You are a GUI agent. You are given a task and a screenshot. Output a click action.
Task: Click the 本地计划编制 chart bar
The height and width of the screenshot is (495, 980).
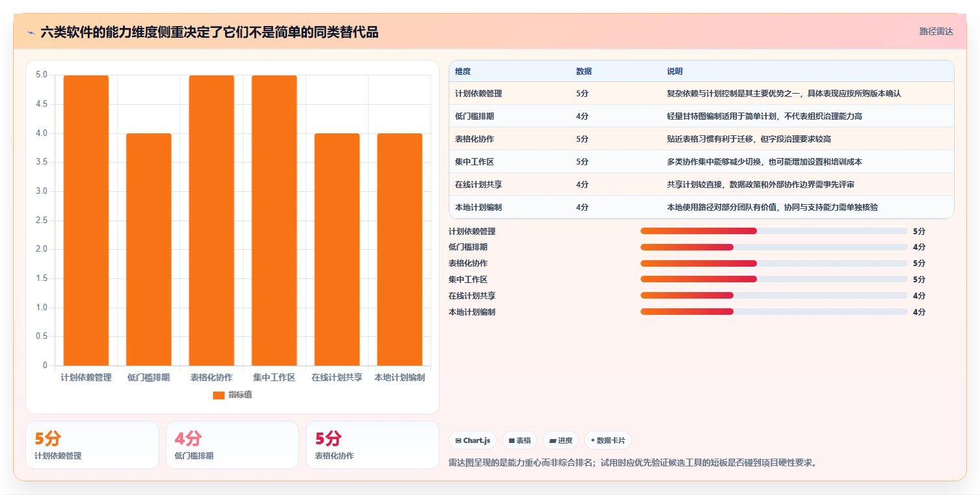pos(400,250)
